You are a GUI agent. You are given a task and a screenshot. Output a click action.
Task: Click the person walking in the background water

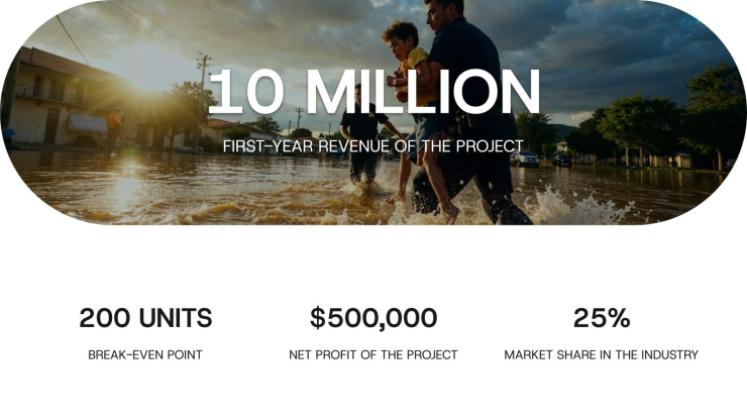tap(362, 140)
